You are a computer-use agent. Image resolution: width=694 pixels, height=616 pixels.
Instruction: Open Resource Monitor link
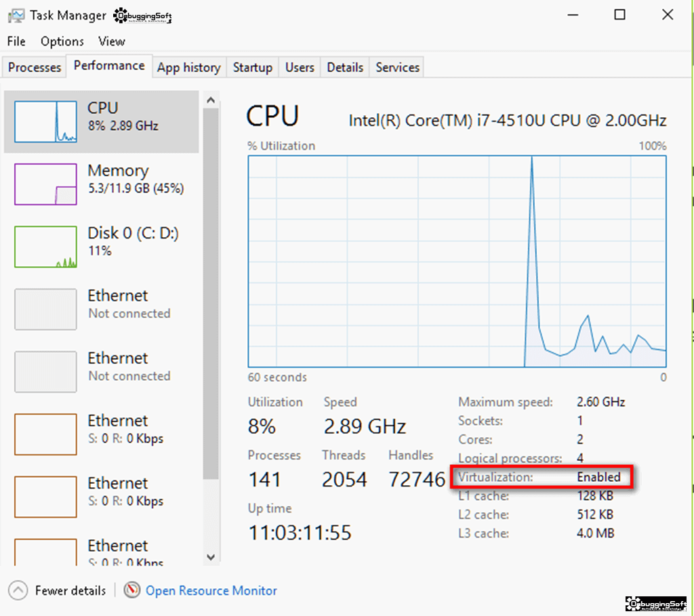pos(211,590)
